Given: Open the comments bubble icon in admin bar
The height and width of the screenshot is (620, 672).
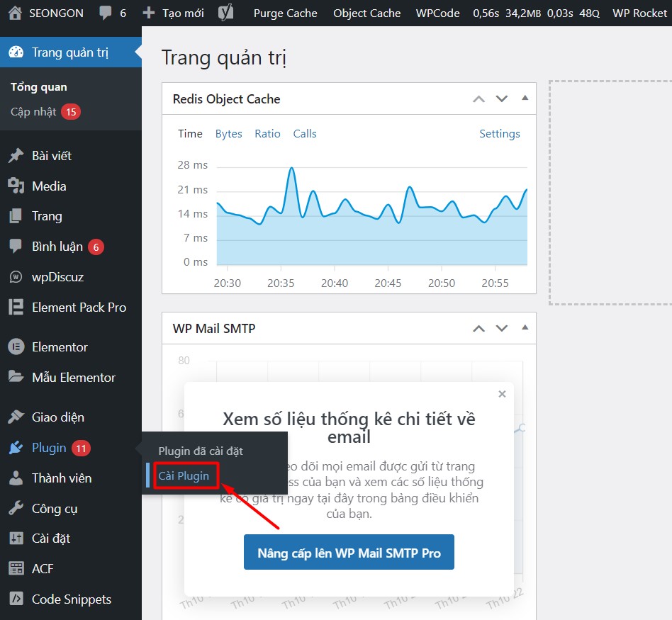Looking at the screenshot, I should (105, 13).
